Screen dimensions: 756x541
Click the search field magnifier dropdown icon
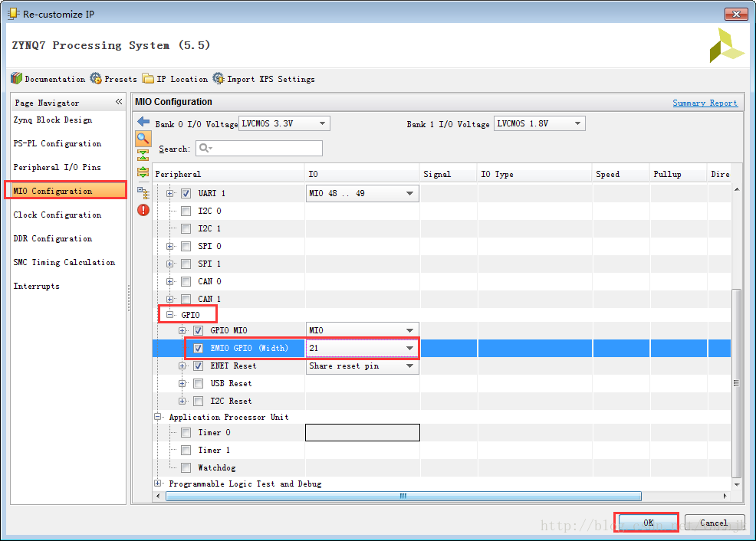point(206,148)
